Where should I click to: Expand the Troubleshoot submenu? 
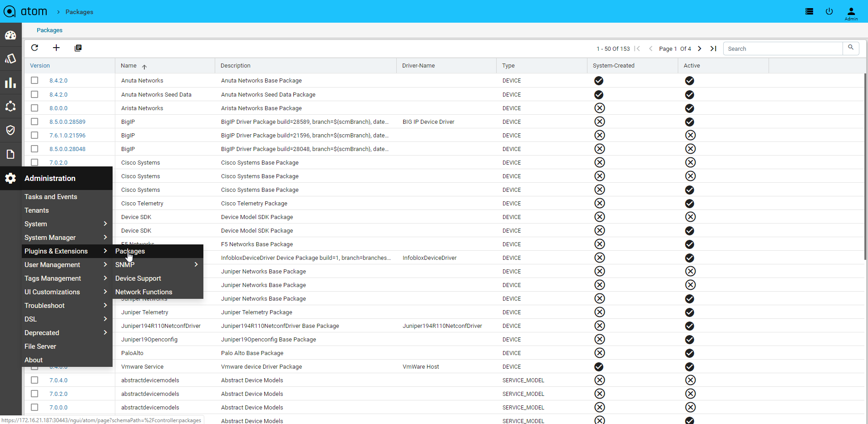pos(67,306)
